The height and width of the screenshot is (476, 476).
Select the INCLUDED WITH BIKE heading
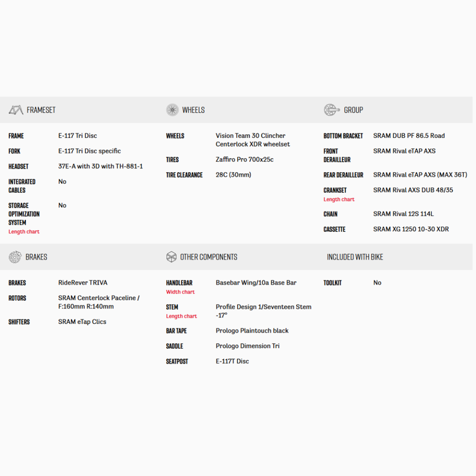(355, 257)
